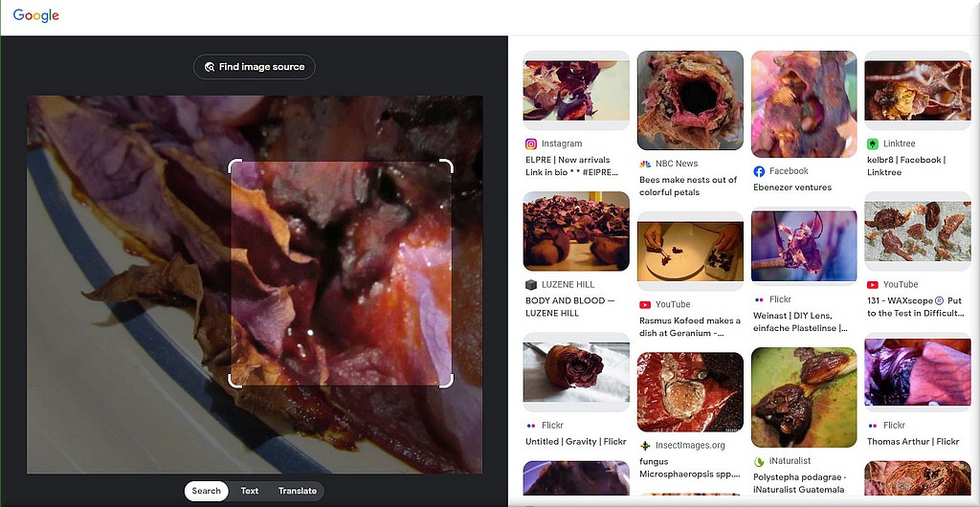Click the Linktree source icon
Image resolution: width=980 pixels, height=507 pixels.
[873, 144]
